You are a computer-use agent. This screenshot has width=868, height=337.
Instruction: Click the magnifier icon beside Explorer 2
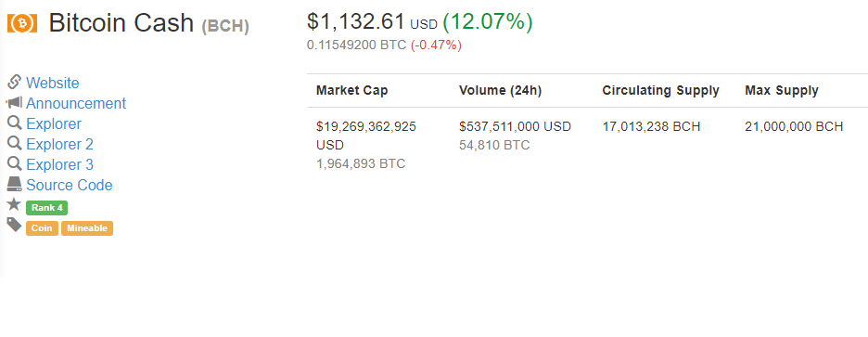point(14,143)
